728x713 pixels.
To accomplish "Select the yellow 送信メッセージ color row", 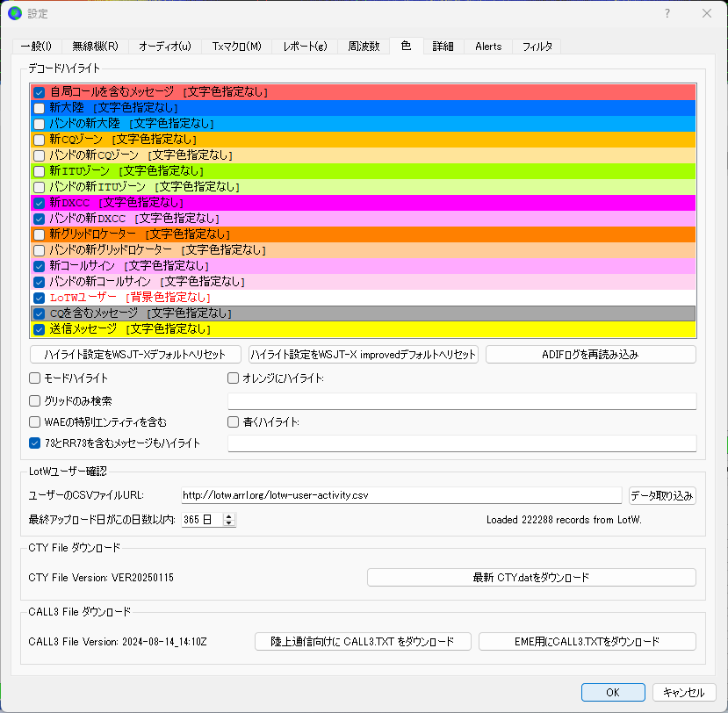I will coord(363,329).
